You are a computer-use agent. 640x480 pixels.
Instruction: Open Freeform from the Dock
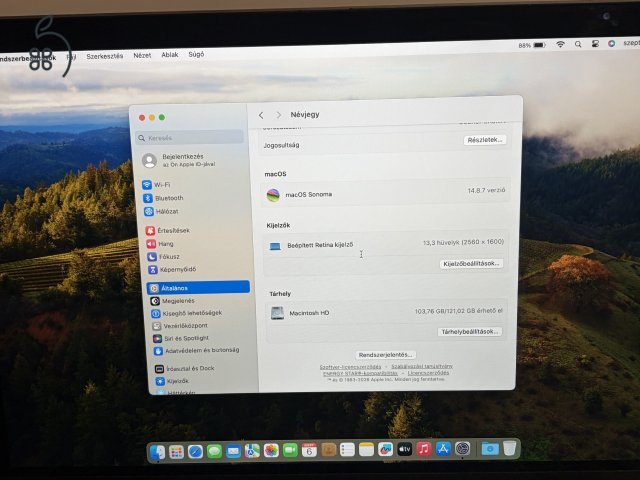[385, 449]
